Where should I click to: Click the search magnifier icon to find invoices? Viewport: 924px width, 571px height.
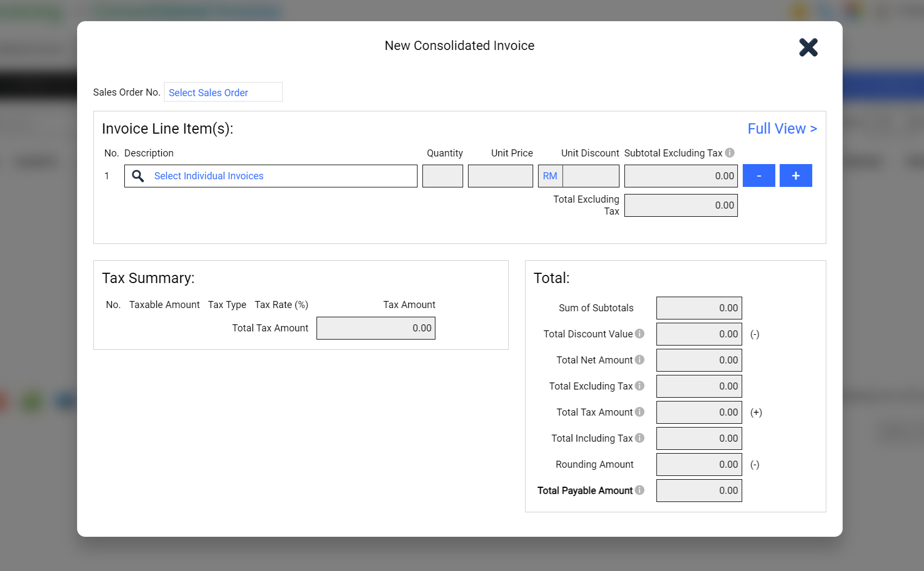[x=138, y=175]
